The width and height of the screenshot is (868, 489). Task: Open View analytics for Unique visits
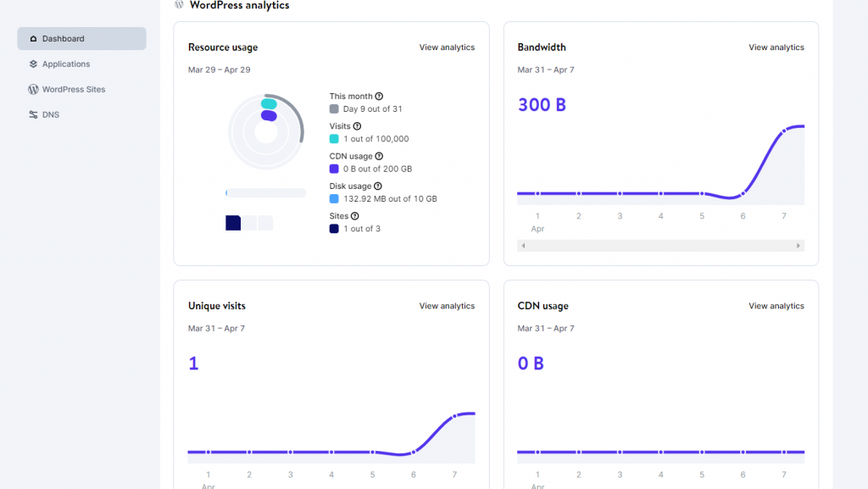447,306
